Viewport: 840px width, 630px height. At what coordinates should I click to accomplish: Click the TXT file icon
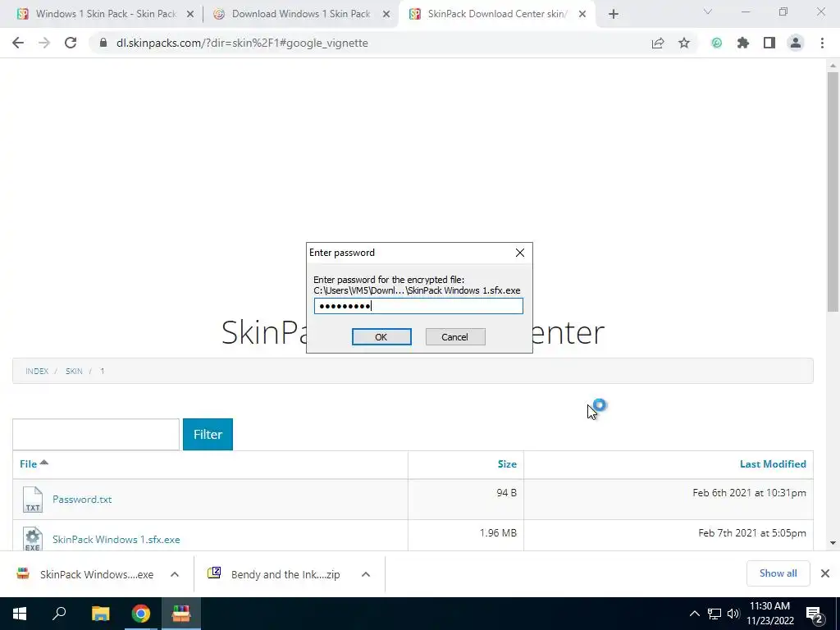tap(33, 500)
